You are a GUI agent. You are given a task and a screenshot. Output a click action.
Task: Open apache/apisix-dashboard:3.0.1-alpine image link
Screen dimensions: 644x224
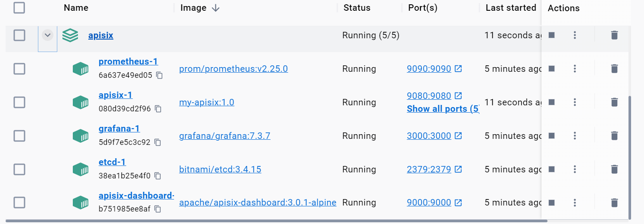258,203
